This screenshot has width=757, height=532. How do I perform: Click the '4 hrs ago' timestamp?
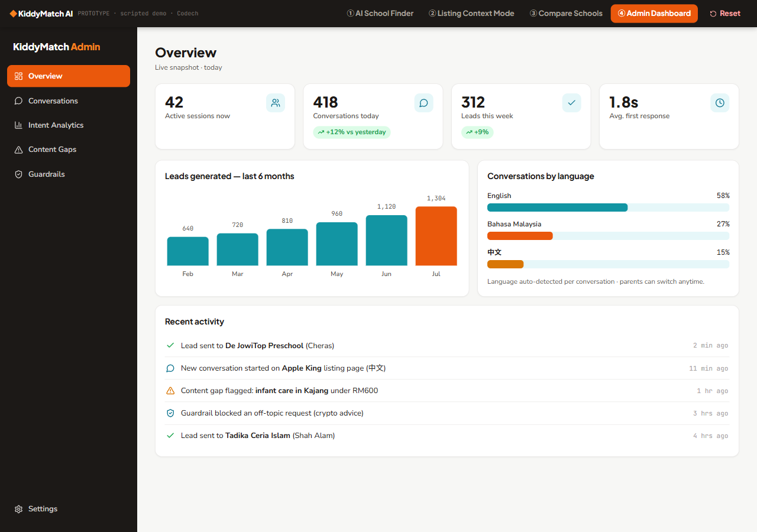pyautogui.click(x=711, y=436)
